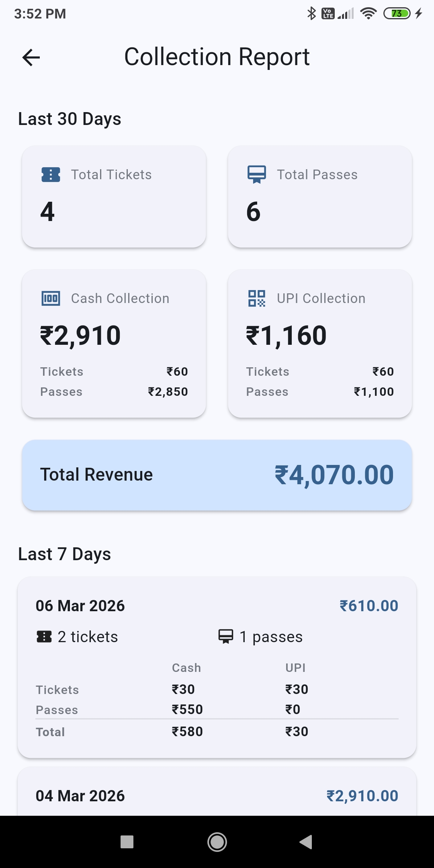
Task: Tap the ₹610.00 daily total amount
Action: (x=368, y=606)
